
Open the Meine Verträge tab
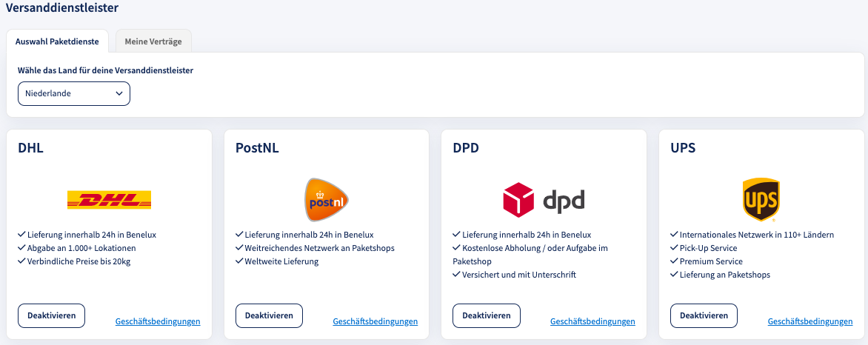[x=153, y=41]
